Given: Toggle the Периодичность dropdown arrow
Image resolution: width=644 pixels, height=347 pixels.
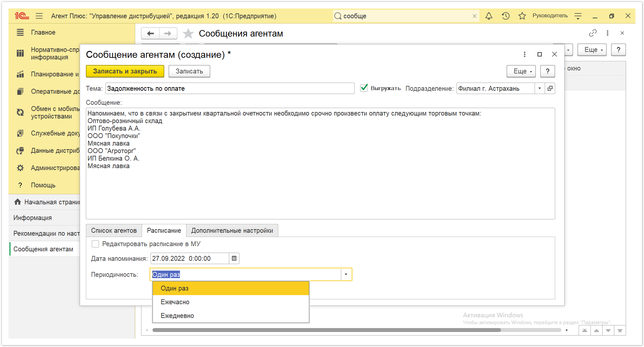Looking at the screenshot, I should [x=346, y=274].
